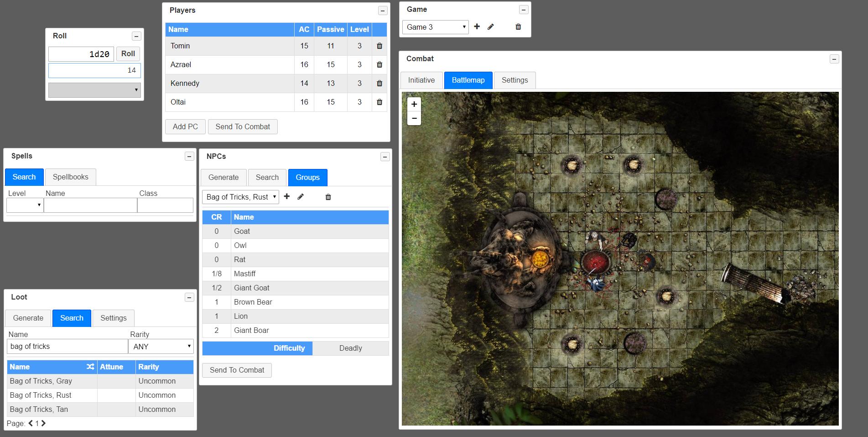The height and width of the screenshot is (437, 868).
Task: Collapse the Roll panel
Action: pos(136,36)
